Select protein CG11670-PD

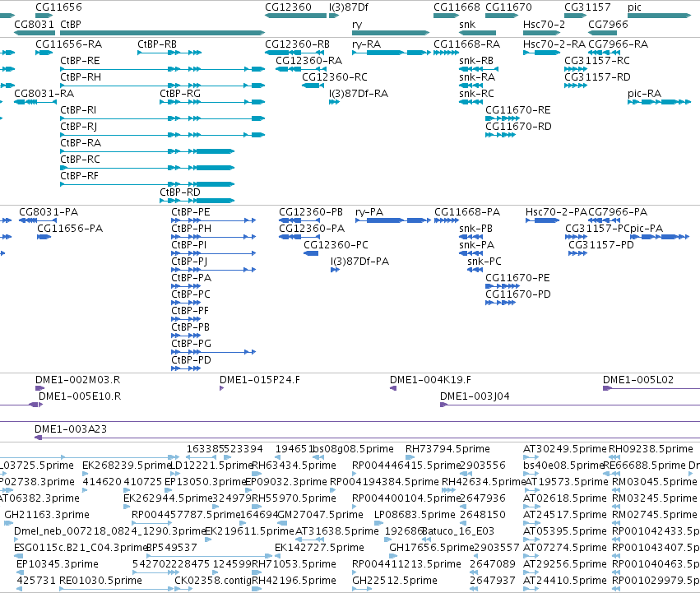point(500,303)
